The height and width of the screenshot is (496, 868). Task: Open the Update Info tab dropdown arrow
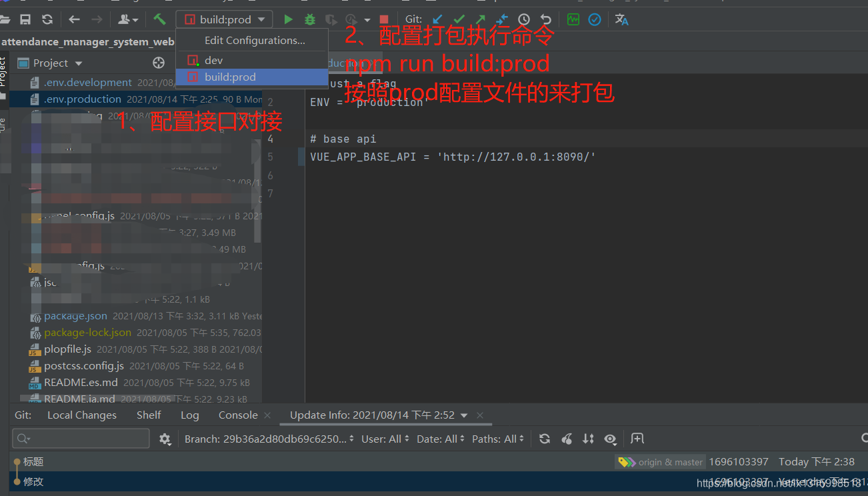[x=464, y=415]
